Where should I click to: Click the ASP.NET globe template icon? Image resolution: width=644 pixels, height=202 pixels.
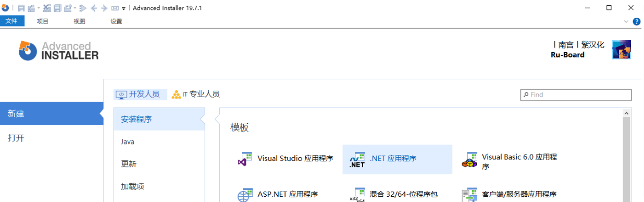click(x=245, y=195)
